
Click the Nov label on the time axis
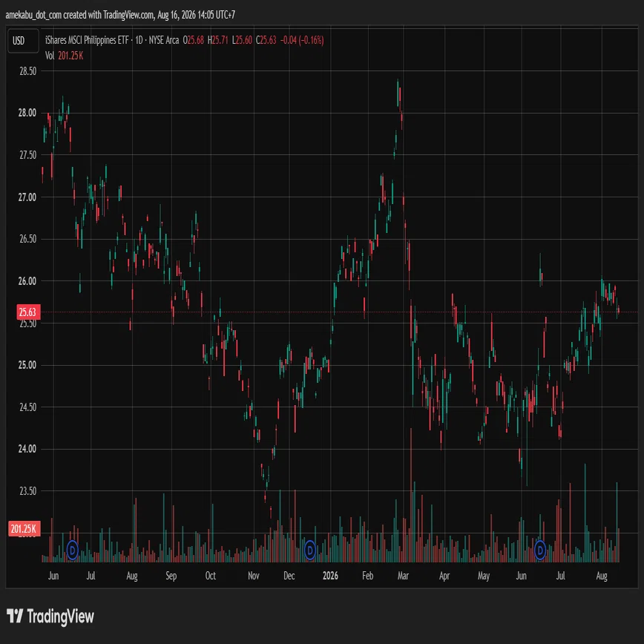(254, 576)
